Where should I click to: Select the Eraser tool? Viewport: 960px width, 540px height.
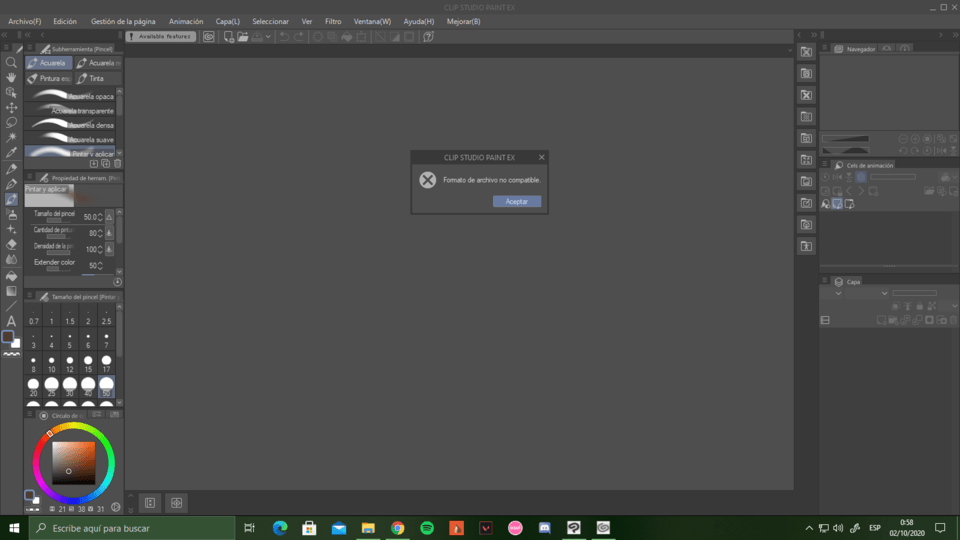(11, 244)
